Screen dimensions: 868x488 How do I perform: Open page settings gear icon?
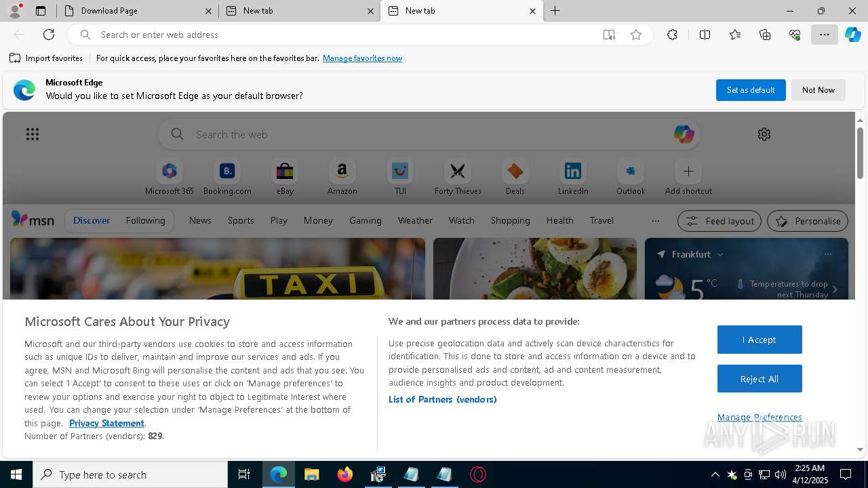(x=764, y=134)
